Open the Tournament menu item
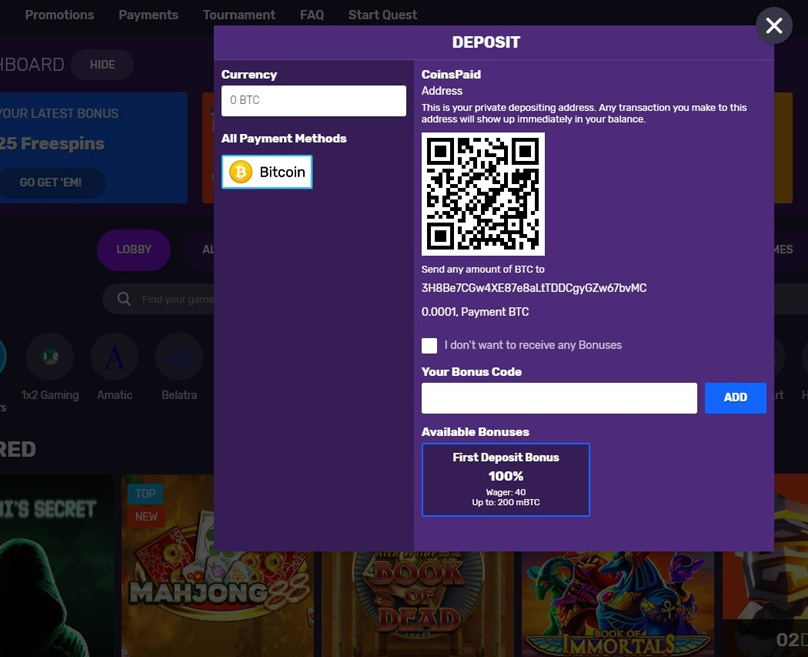Viewport: 808px width, 657px height. [x=239, y=15]
